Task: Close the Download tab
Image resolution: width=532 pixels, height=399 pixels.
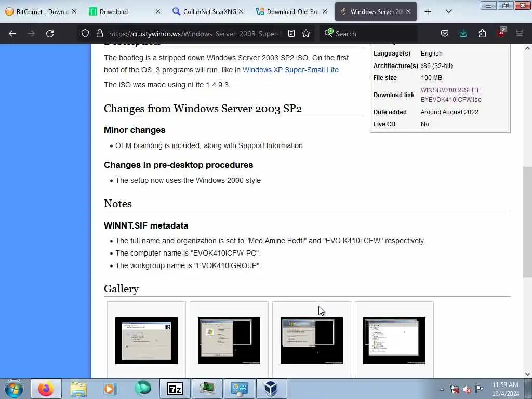Action: (x=158, y=12)
